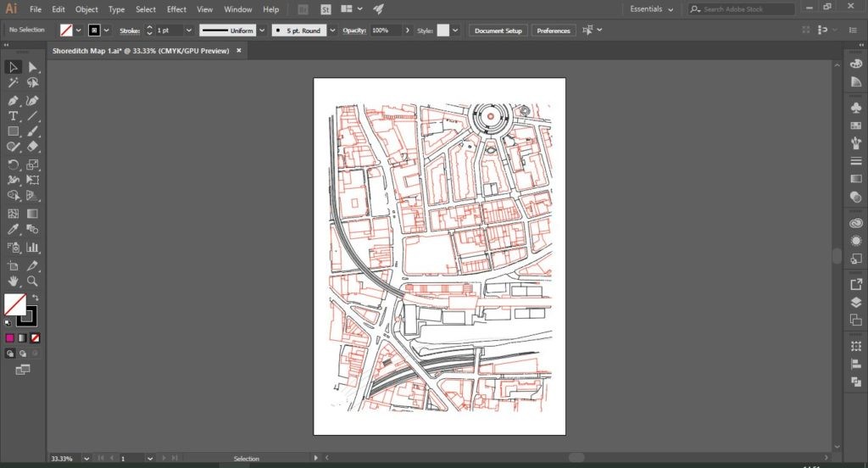Set paint mode to None
Screen dimensions: 868x468
click(35, 337)
